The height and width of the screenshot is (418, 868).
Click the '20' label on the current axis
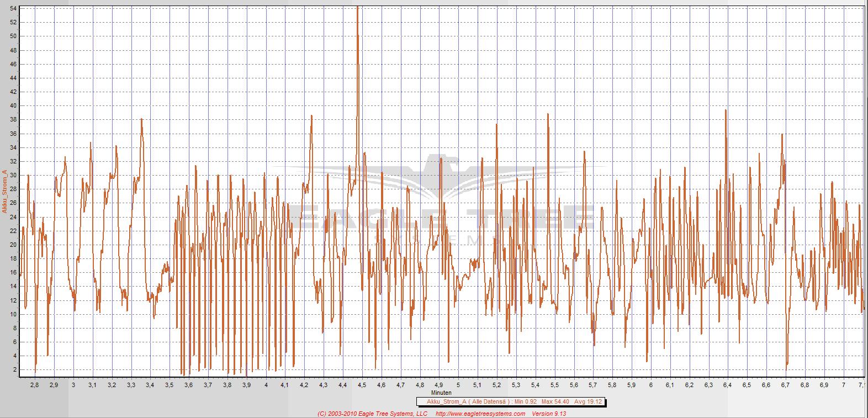click(x=14, y=245)
